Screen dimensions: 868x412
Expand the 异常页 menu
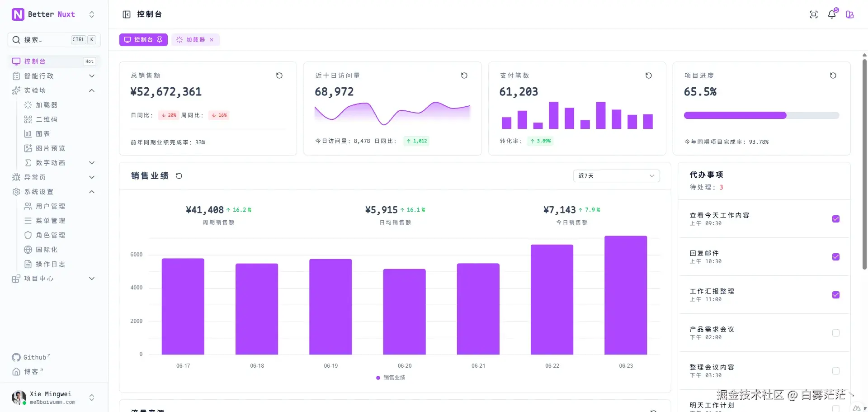(x=54, y=177)
